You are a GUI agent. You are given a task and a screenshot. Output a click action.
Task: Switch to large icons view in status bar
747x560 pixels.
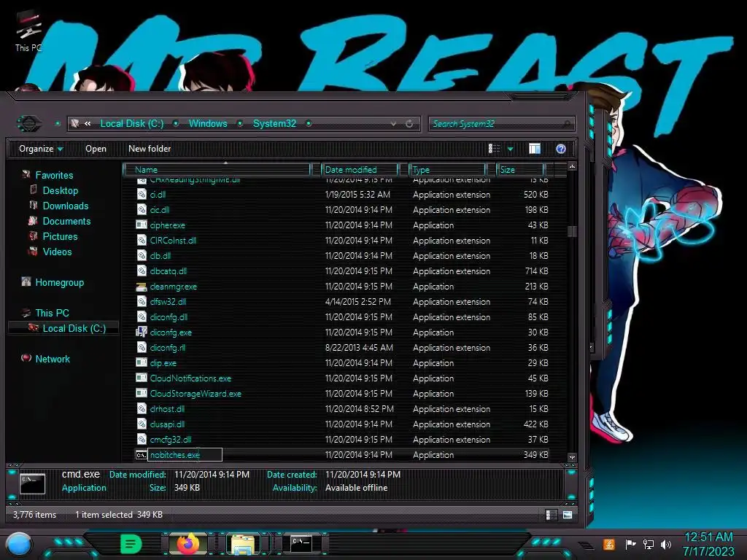pyautogui.click(x=568, y=515)
